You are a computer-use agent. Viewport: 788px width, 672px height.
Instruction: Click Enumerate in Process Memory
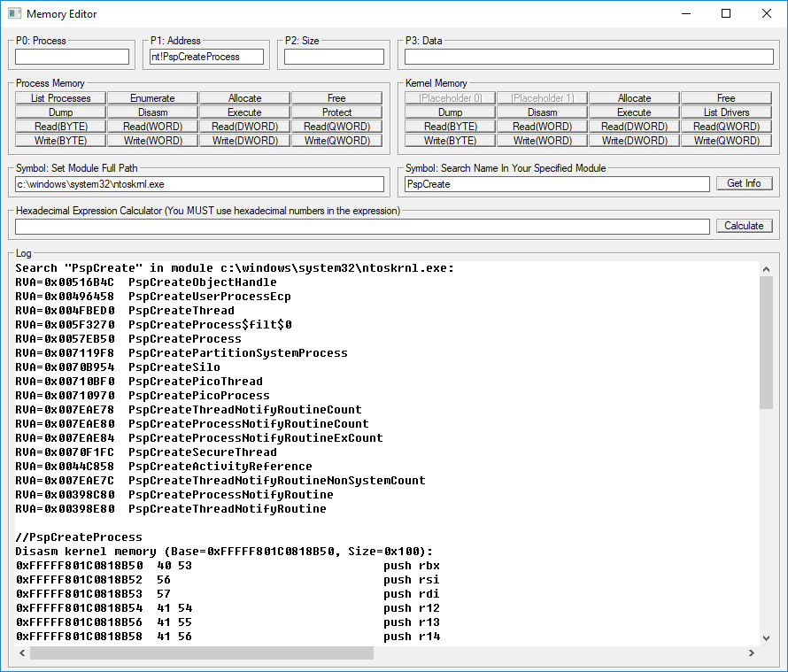coord(153,98)
